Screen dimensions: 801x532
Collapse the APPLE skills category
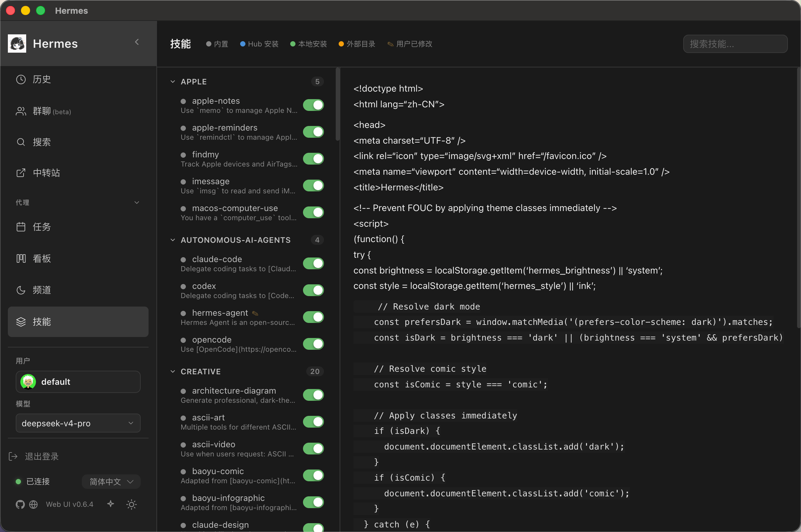[x=173, y=81]
